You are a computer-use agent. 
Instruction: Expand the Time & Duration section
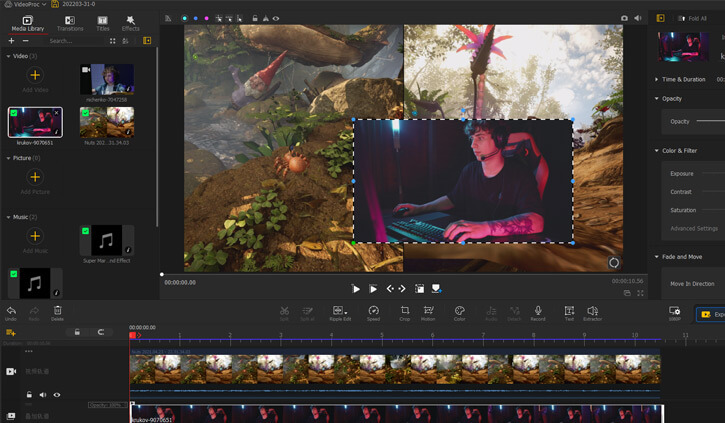(x=657, y=79)
